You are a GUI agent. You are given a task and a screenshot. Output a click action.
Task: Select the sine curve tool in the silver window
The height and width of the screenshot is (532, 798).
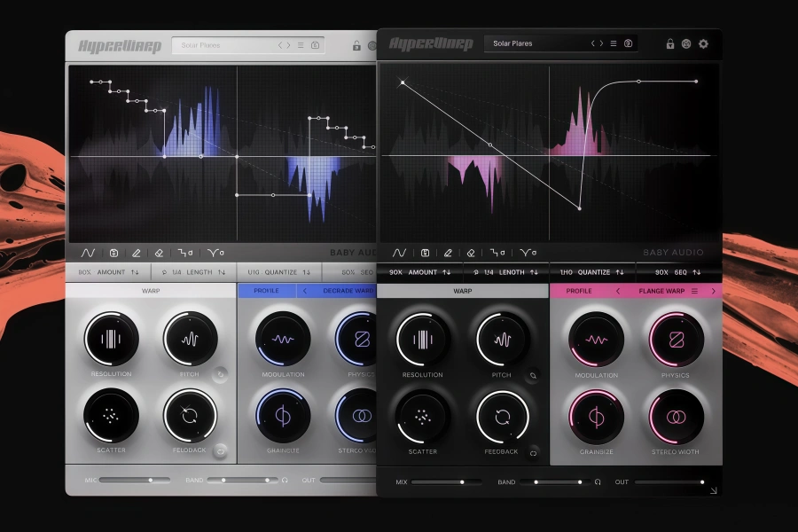[x=88, y=253]
